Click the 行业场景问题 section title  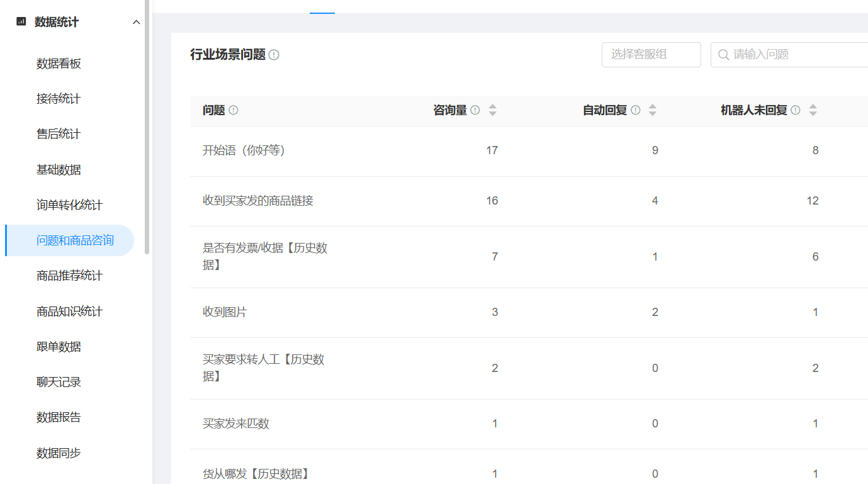point(228,55)
